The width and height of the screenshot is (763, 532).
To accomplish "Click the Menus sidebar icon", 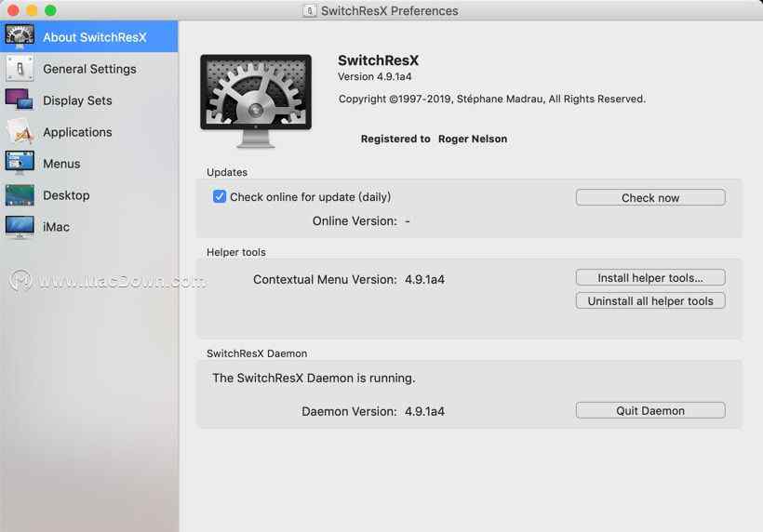I will pos(20,163).
